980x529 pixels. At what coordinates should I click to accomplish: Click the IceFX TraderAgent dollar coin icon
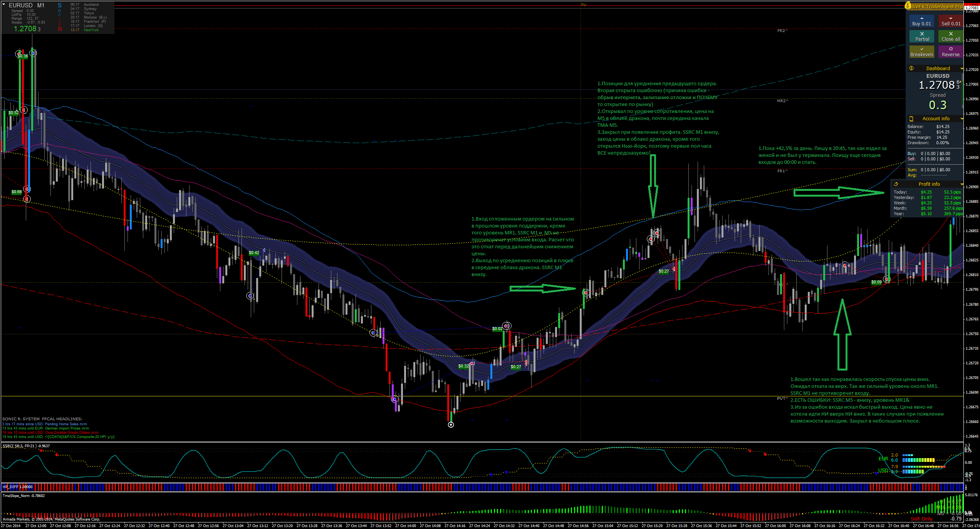coord(908,6)
